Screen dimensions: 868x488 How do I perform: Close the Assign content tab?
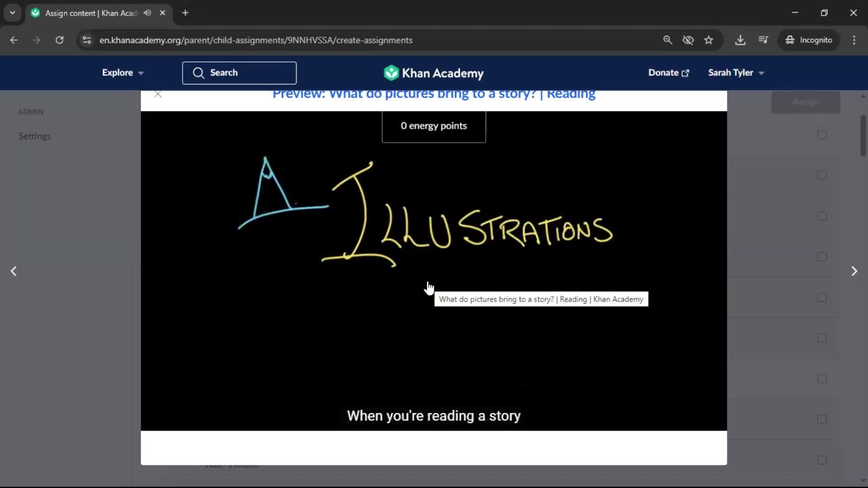tap(162, 13)
